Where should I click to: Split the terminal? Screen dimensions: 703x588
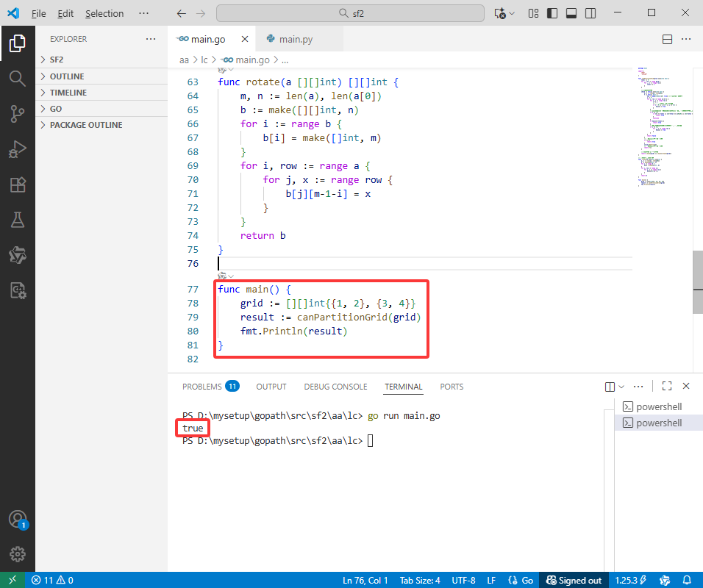pos(610,387)
